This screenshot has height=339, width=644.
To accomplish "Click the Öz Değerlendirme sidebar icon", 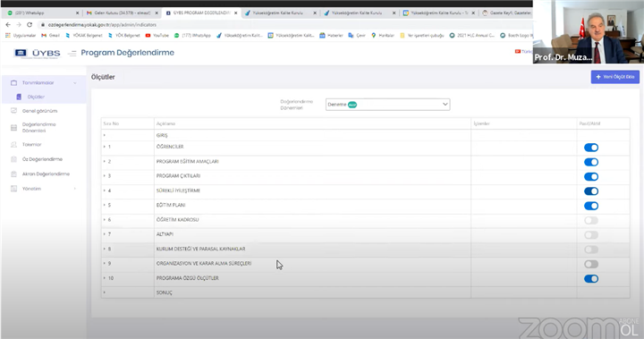I will 14,159.
